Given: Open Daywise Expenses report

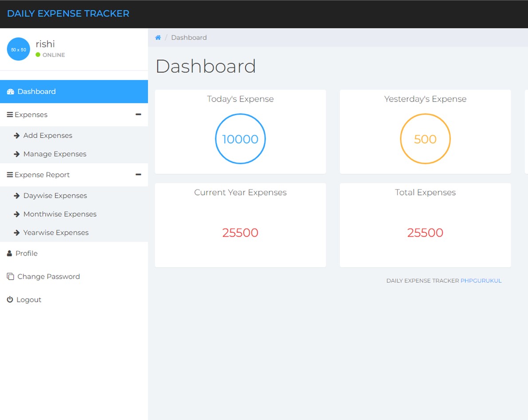Looking at the screenshot, I should point(55,196).
